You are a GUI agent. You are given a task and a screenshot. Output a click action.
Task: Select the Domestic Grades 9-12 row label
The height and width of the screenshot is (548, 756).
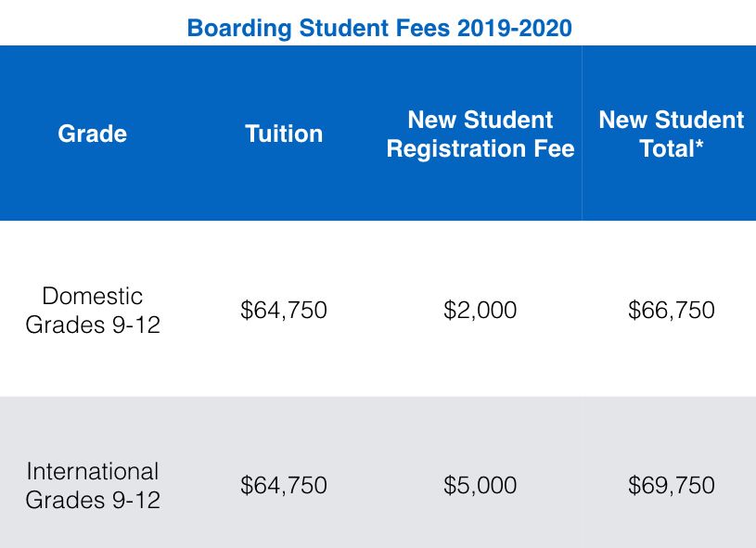92,310
